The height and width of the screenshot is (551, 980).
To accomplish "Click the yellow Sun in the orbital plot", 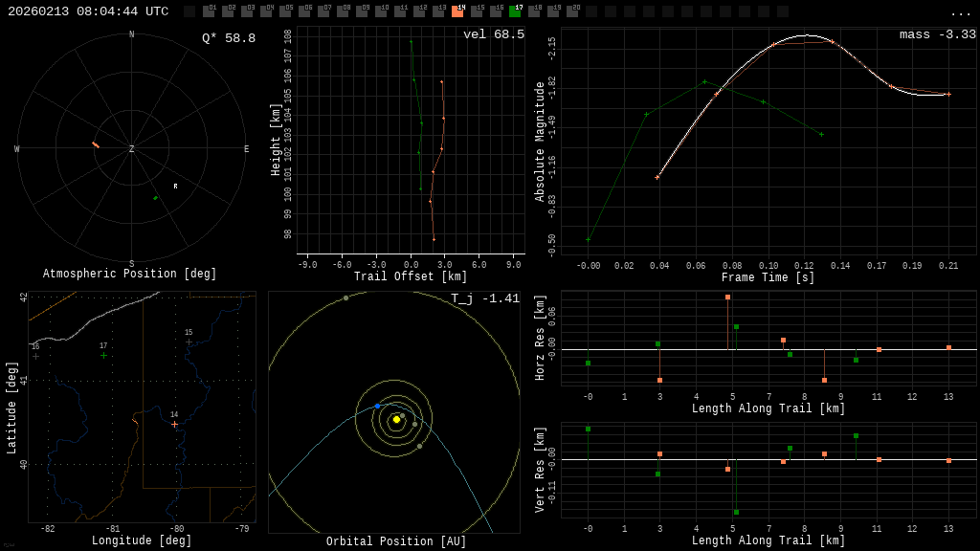I will (396, 419).
